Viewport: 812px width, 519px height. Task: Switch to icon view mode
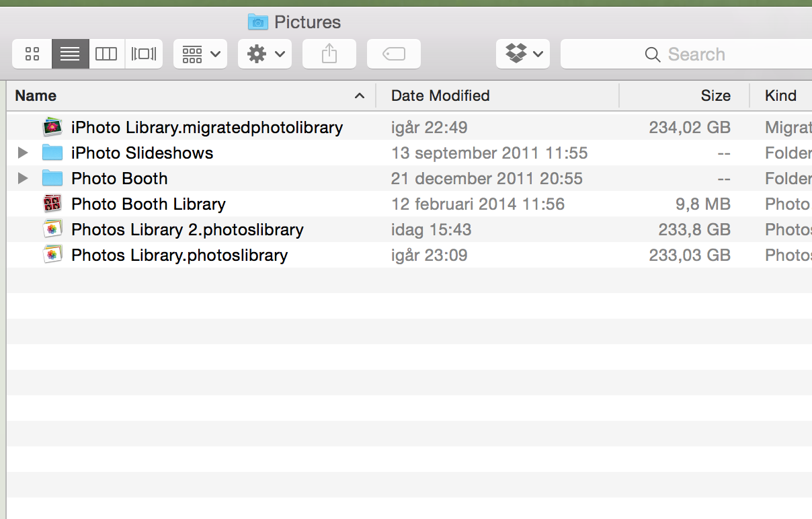[x=32, y=54]
